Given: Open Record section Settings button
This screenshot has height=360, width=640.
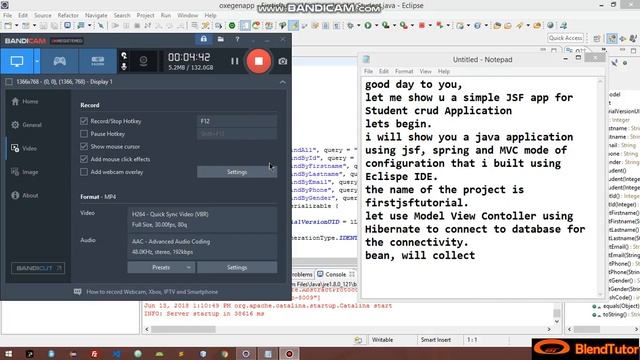Looking at the screenshot, I should click(237, 172).
